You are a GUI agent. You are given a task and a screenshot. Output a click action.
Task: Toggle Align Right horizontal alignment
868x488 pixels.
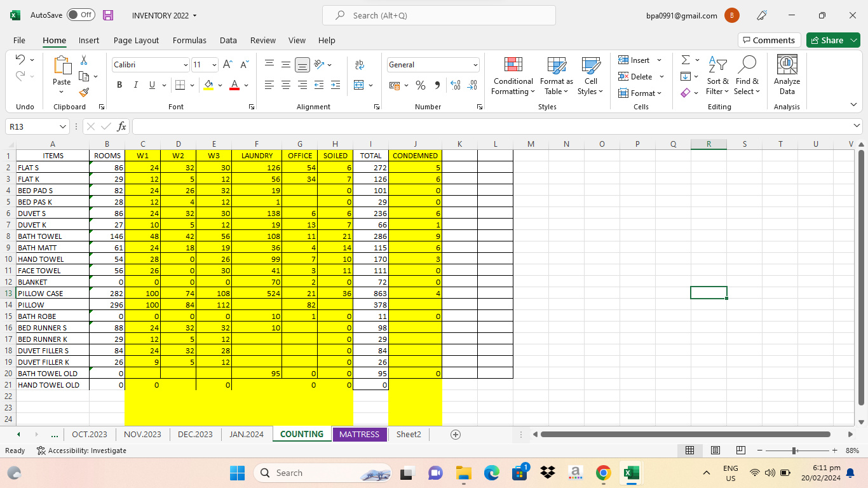tap(302, 85)
